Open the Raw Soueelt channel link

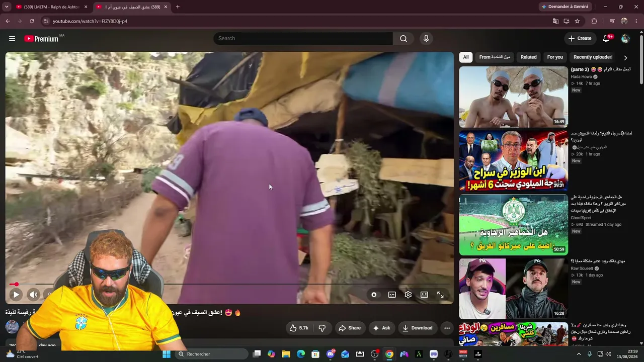point(582,269)
